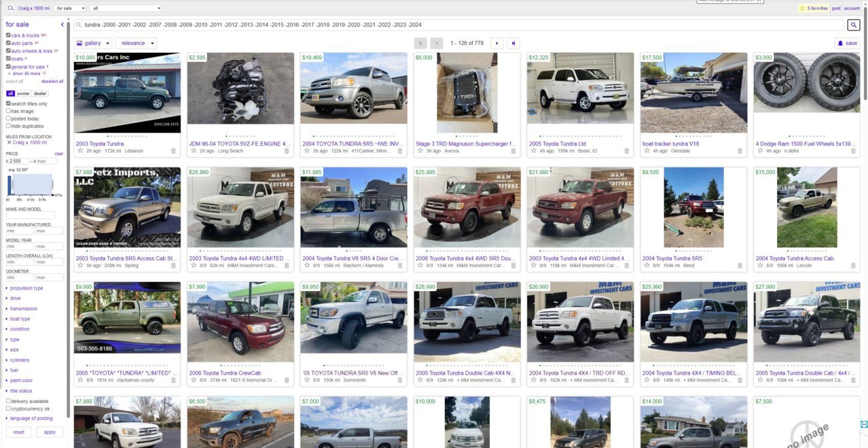This screenshot has width=868, height=448.
Task: Expand the drive filter
Action: (14, 298)
